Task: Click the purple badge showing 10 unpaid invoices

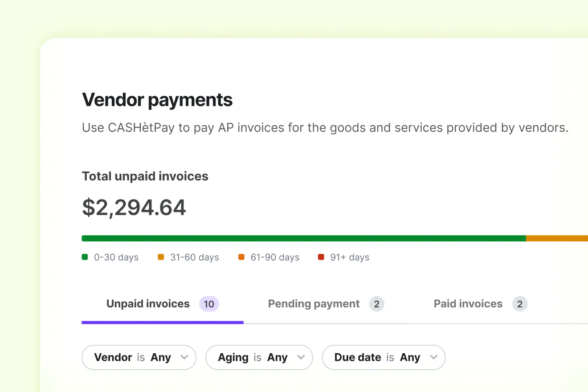Action: point(209,304)
